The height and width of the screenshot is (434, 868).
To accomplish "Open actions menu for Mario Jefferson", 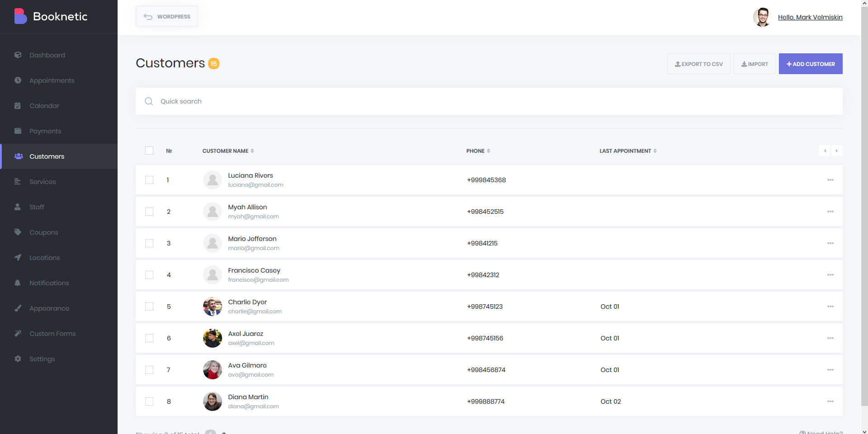I will [830, 243].
